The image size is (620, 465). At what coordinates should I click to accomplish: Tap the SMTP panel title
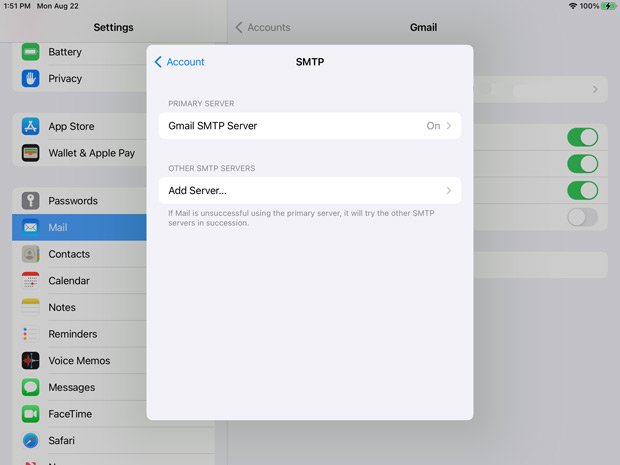[310, 62]
